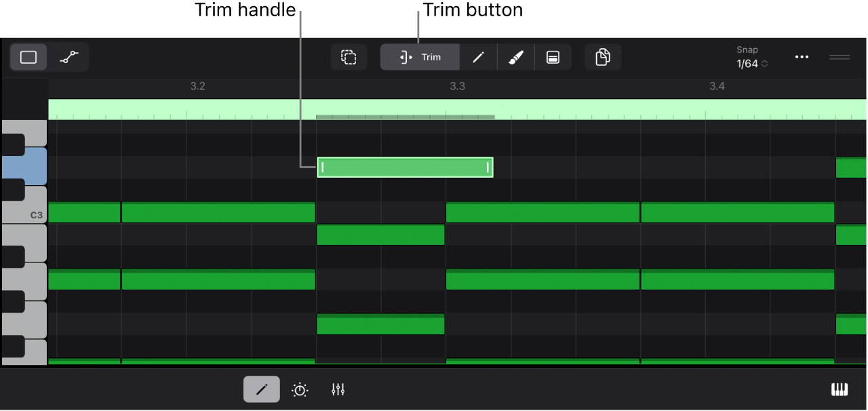This screenshot has width=868, height=411.
Task: Click the 3.2 position on the ruler
Action: [197, 86]
